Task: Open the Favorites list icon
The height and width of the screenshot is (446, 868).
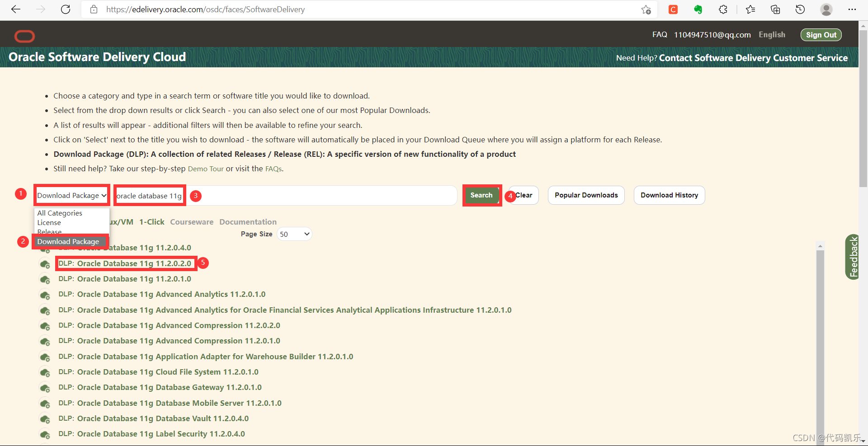Action: click(x=750, y=9)
